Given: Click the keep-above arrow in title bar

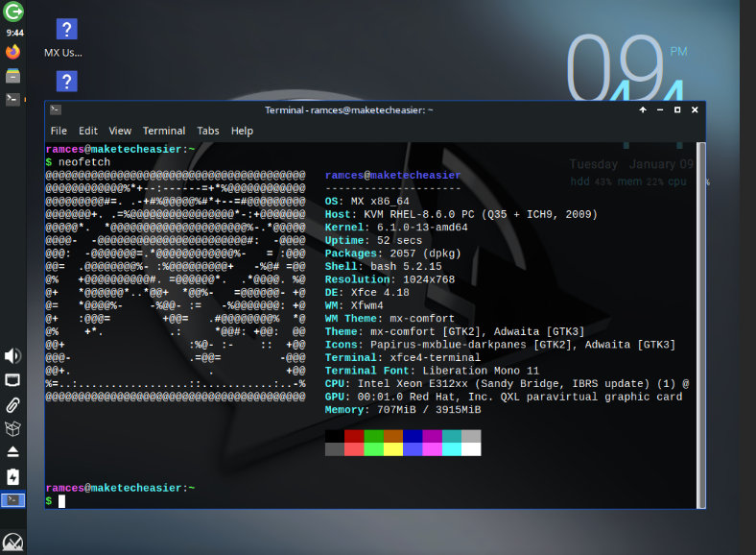Looking at the screenshot, I should [x=643, y=110].
